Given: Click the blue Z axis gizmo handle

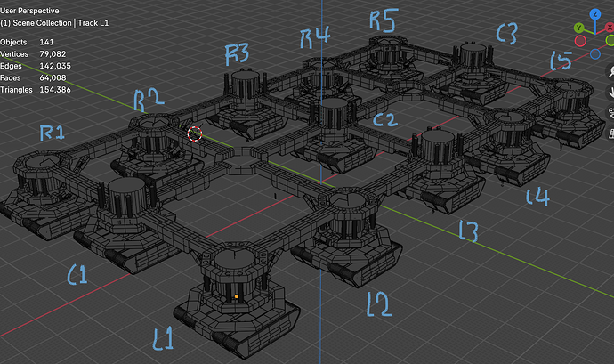Looking at the screenshot, I should (595, 14).
